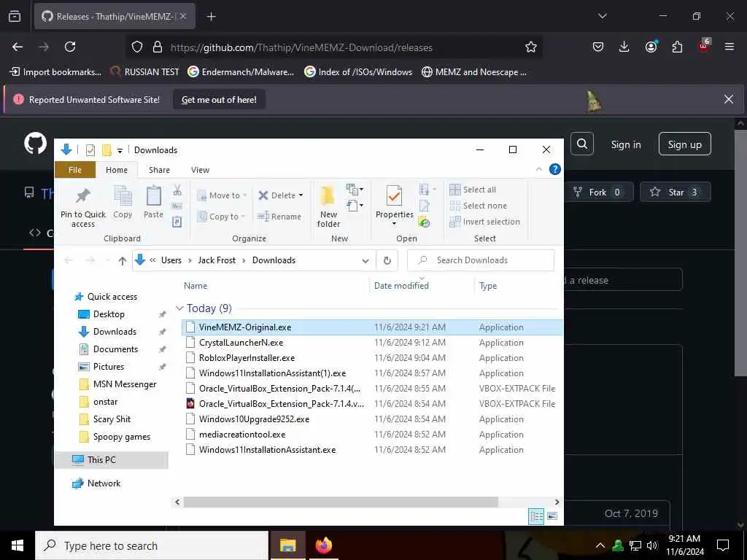
Task: Open the Properties icon in ribbon
Action: coord(394,195)
